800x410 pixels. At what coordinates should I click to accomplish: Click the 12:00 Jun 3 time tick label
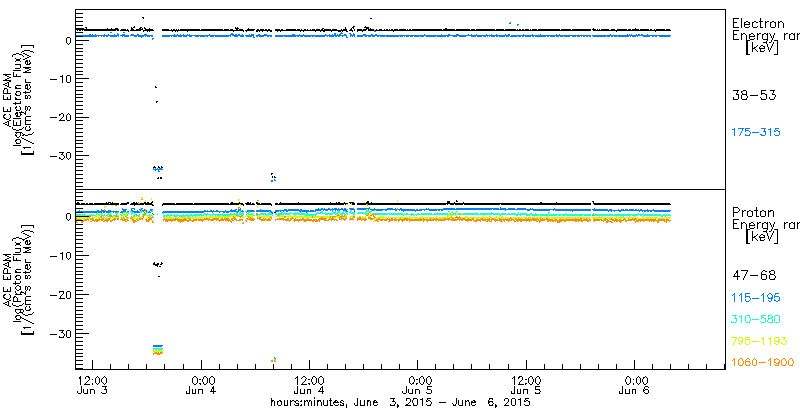point(93,386)
